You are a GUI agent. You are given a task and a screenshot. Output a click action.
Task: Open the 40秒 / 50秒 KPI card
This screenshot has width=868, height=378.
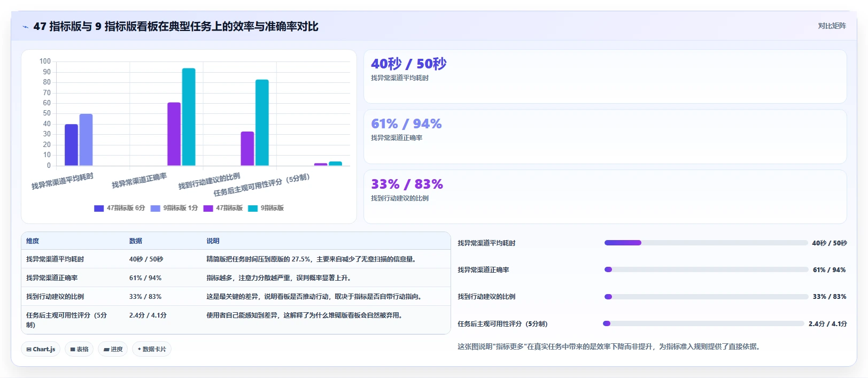pyautogui.click(x=605, y=76)
